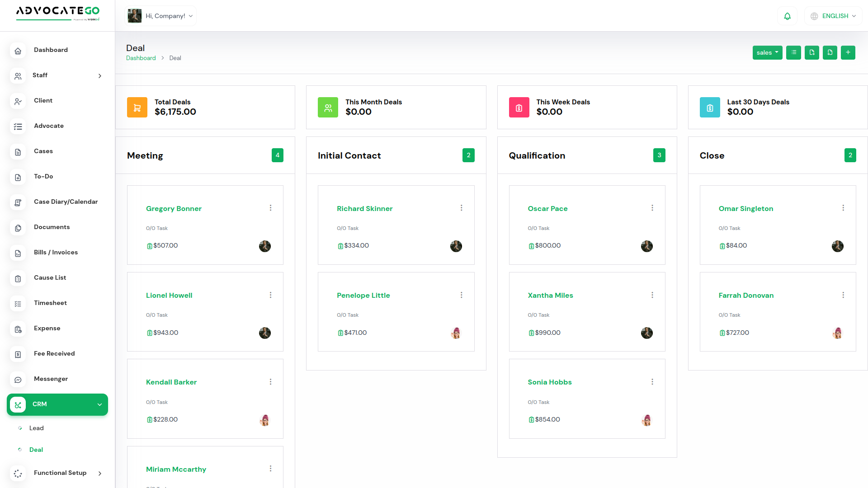Click Penelope Little's assignee avatar
The image size is (868, 488).
pyautogui.click(x=456, y=333)
